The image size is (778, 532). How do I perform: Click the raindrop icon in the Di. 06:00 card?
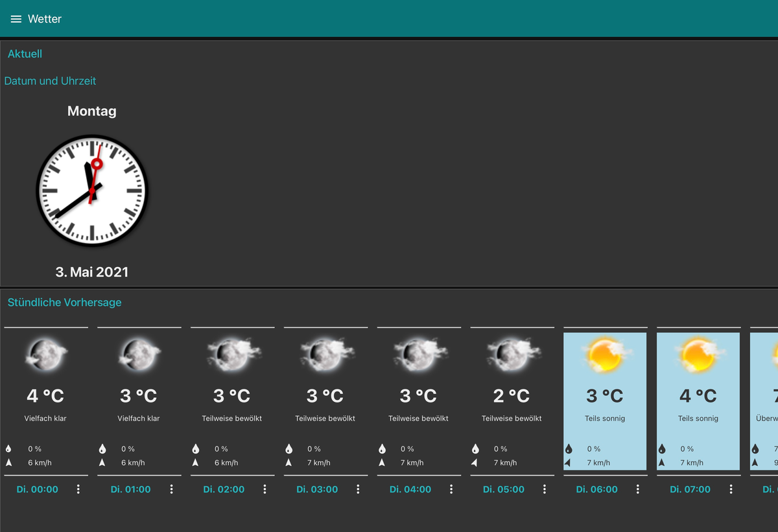(x=569, y=448)
